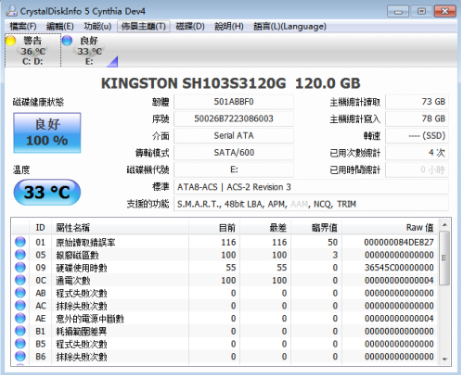The height and width of the screenshot is (375, 461).
Task: Click the status orb for attribute B6
Action: (x=20, y=356)
